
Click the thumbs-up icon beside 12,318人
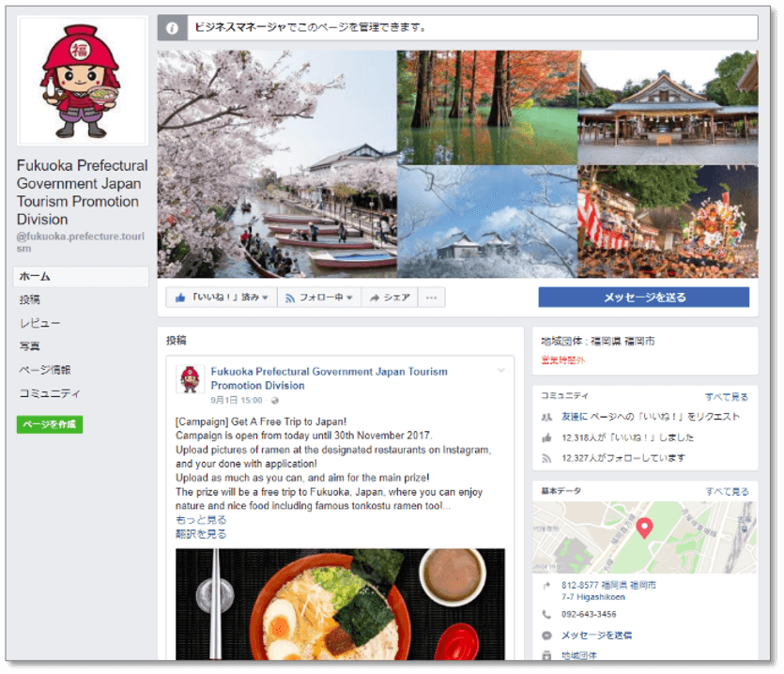point(546,438)
